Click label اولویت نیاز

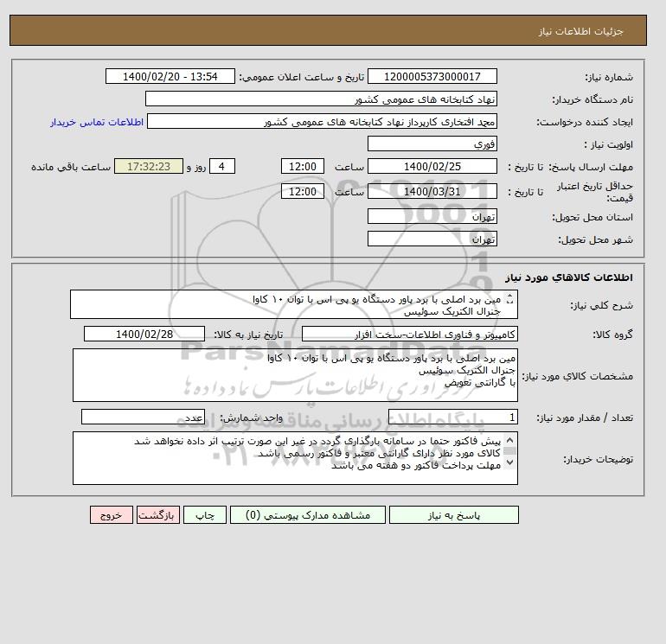point(609,144)
